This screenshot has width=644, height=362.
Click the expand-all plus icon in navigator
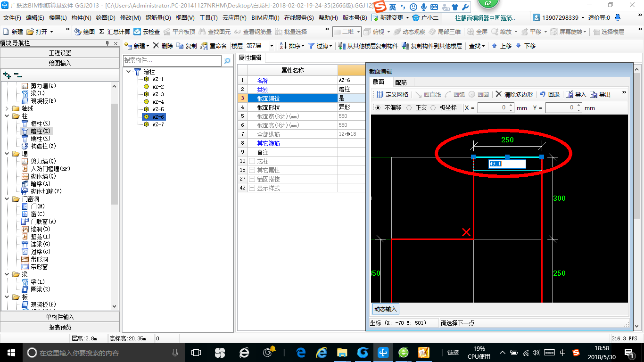pos(7,75)
